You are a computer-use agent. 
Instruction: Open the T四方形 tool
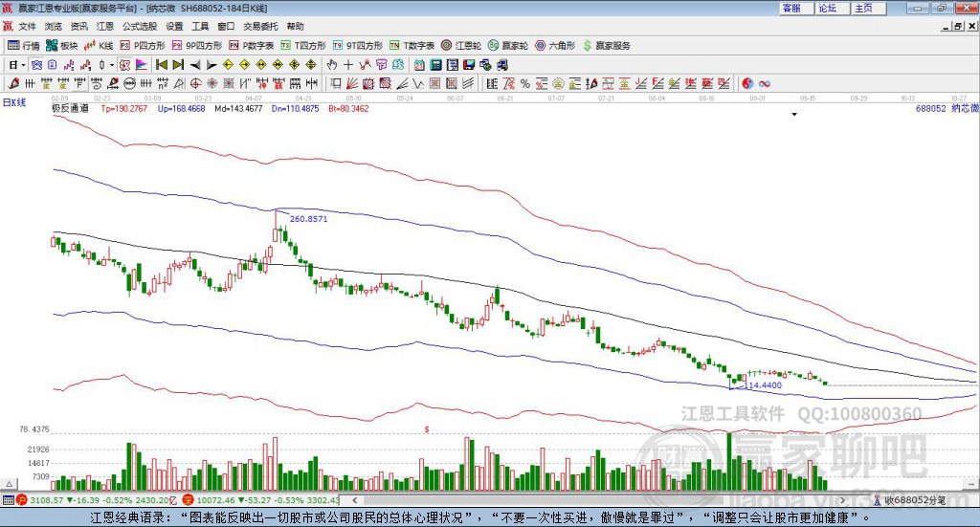click(303, 46)
